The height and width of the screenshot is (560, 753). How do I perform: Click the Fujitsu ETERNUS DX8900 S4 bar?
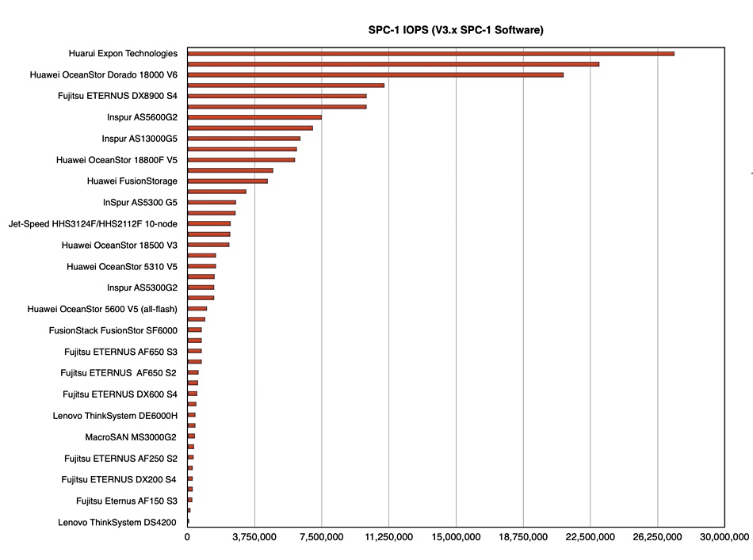(277, 96)
